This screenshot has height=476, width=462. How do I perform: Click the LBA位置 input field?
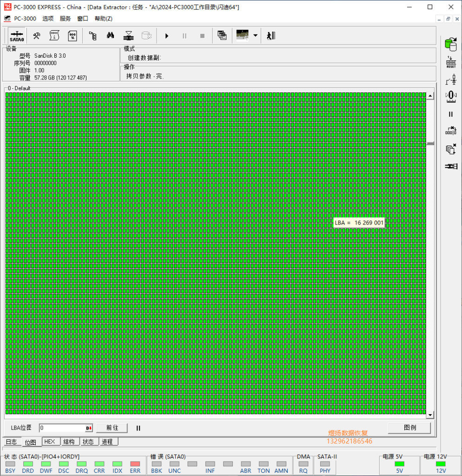[62, 428]
